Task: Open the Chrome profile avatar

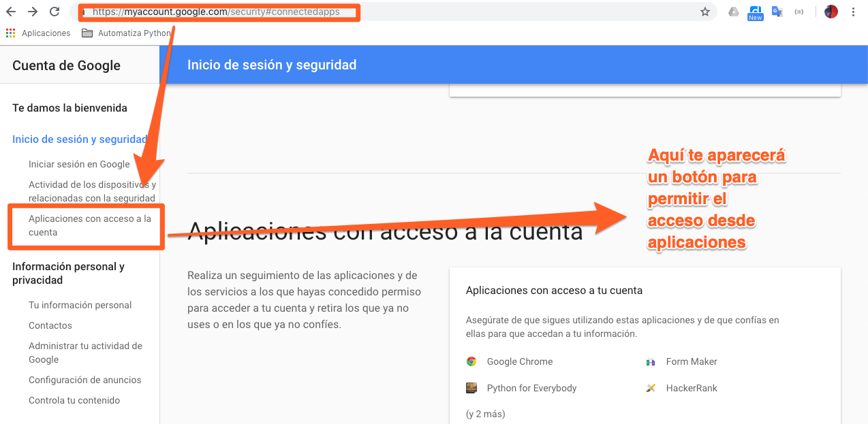Action: [831, 12]
